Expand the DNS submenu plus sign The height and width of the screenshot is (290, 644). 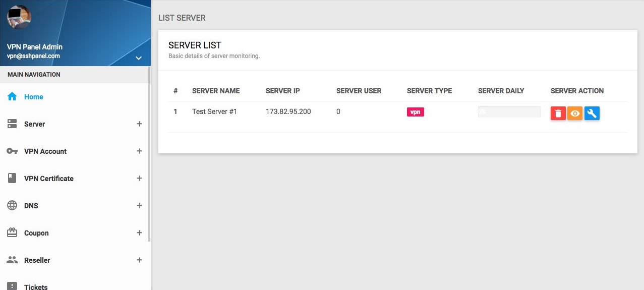coord(140,206)
